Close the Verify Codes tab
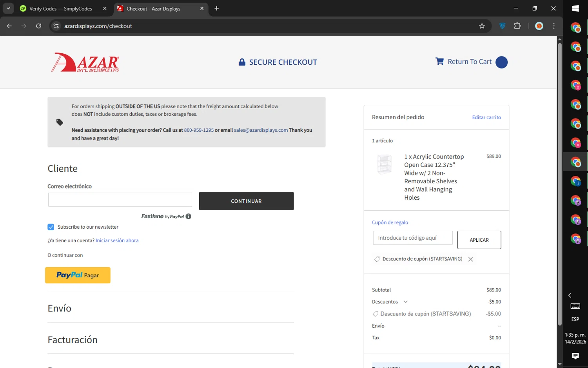 pyautogui.click(x=105, y=8)
